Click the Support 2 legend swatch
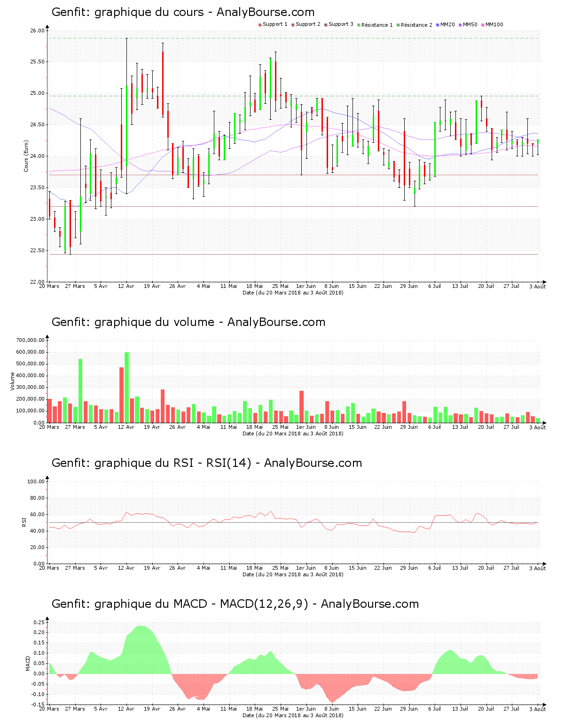The width and height of the screenshot is (564, 728). coord(293,25)
